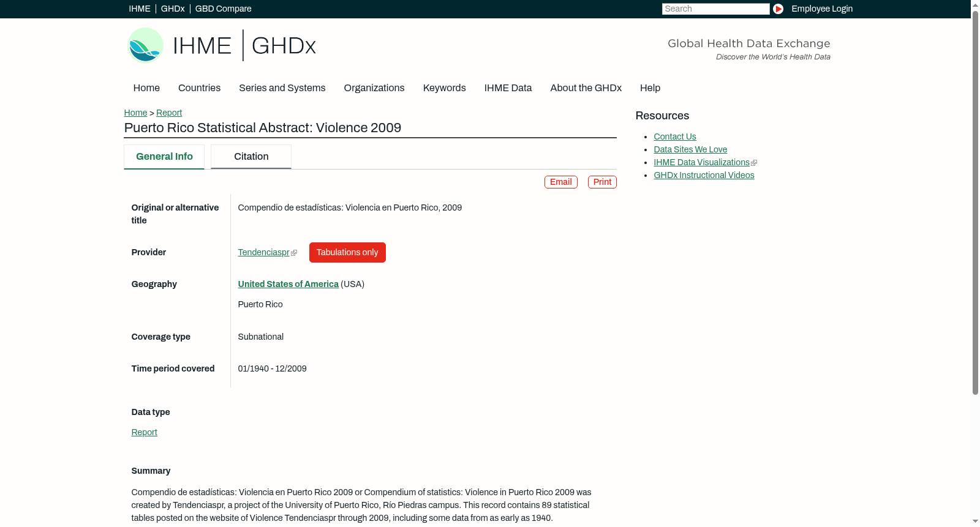Click the '01/1940 - 12/2009' time period value

pos(273,369)
